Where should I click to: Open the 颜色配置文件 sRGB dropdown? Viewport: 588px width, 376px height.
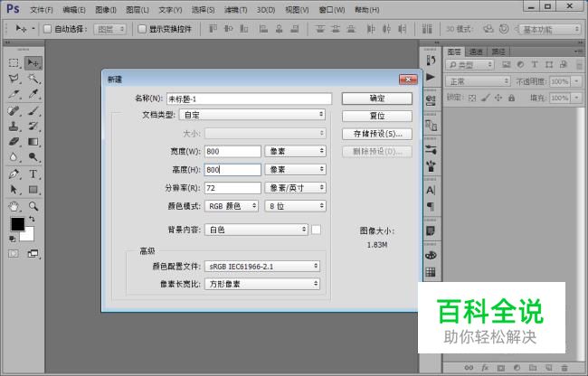pyautogui.click(x=262, y=267)
